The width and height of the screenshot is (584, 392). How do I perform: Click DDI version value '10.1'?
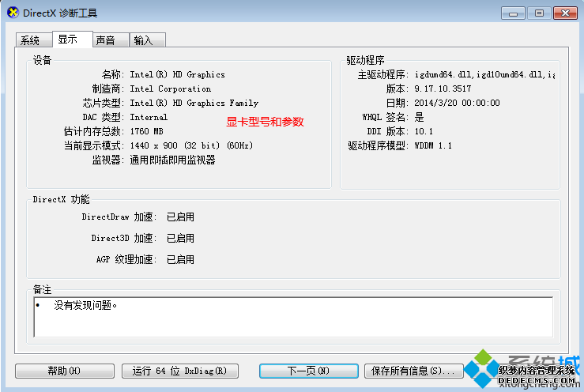coord(424,131)
